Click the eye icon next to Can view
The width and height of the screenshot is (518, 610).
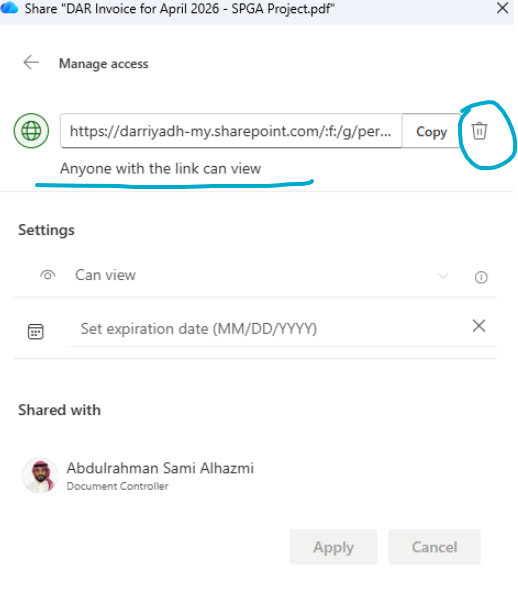point(47,275)
